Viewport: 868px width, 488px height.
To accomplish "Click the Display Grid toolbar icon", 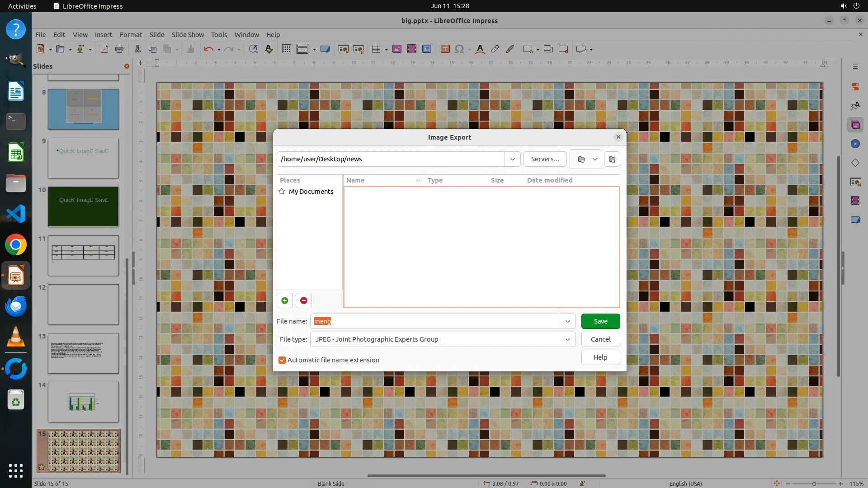I will coord(287,49).
